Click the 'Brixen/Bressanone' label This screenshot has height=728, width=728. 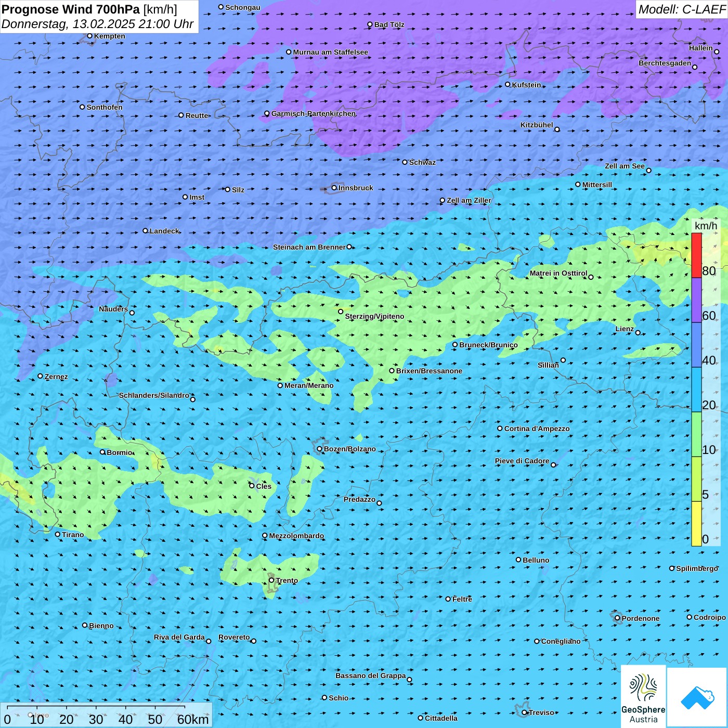tap(429, 371)
